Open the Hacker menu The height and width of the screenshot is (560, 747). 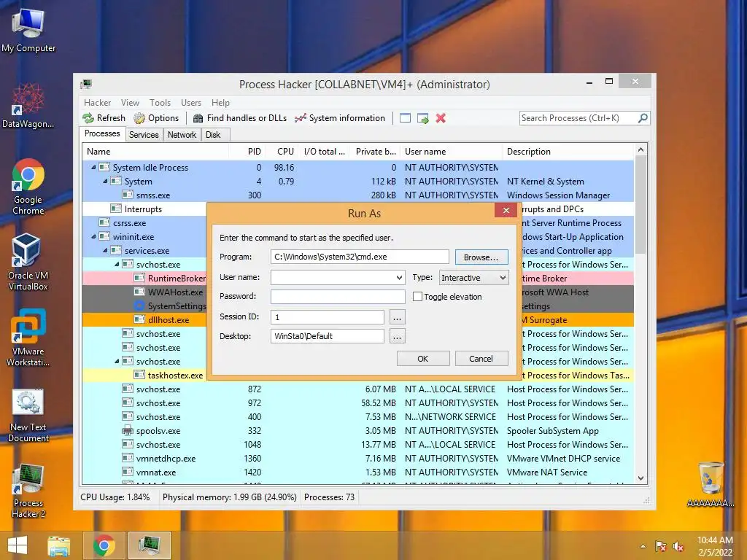click(x=97, y=102)
